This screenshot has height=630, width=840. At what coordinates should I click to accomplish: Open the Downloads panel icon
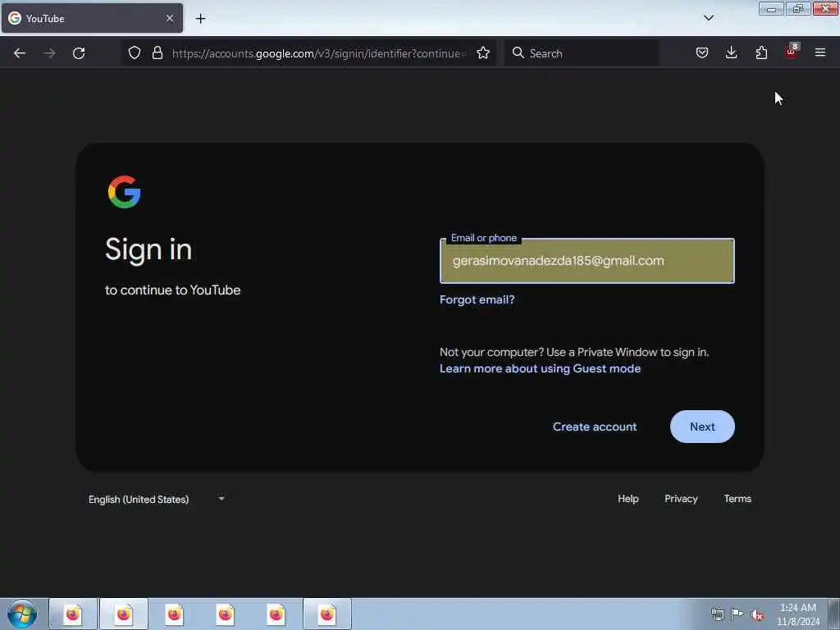click(731, 52)
